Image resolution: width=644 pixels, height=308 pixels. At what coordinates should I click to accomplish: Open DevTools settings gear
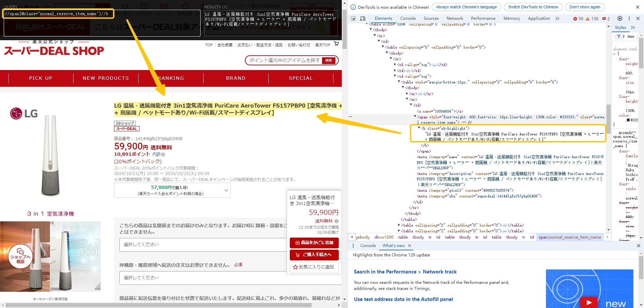click(620, 18)
